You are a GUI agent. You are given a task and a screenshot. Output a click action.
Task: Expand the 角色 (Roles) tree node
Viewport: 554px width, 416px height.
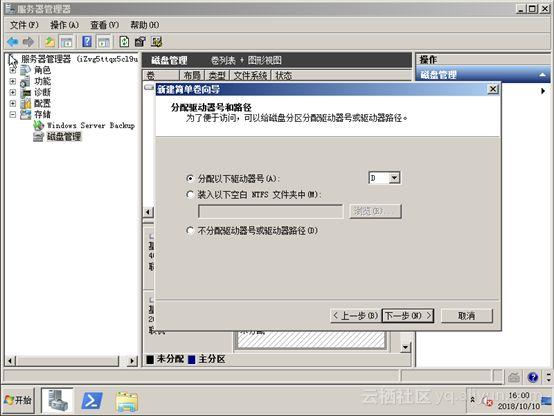click(x=13, y=70)
